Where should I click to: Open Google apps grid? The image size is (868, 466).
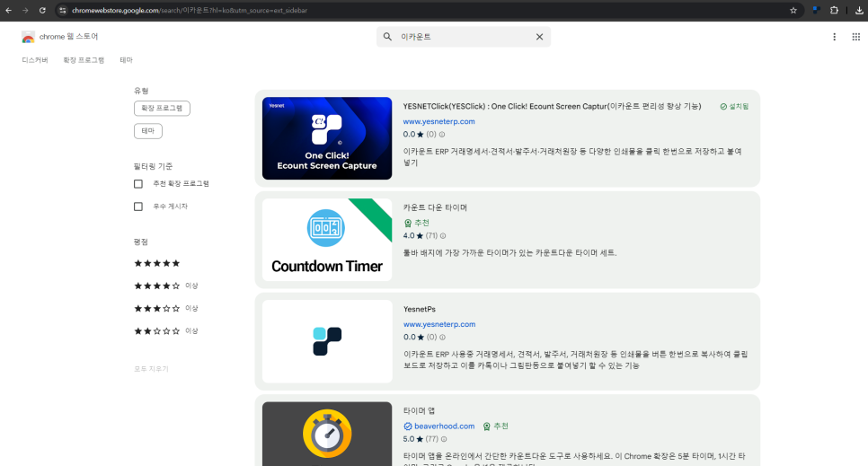pyautogui.click(x=855, y=37)
